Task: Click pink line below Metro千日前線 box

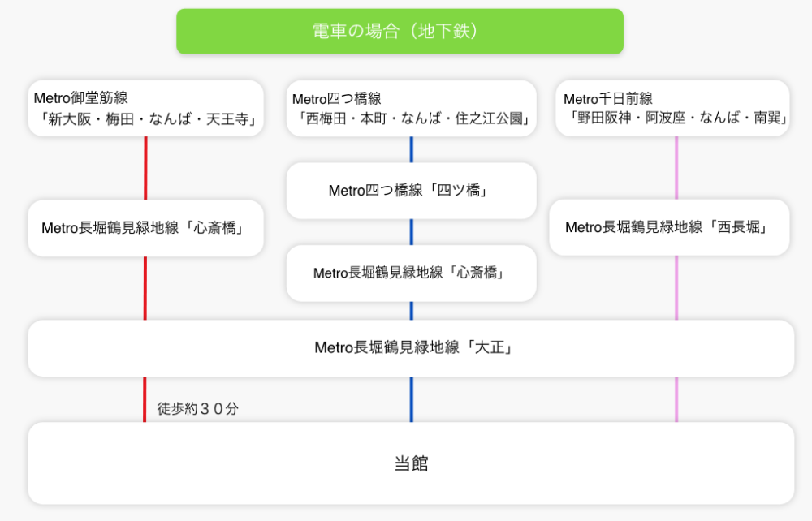Action: tap(676, 168)
